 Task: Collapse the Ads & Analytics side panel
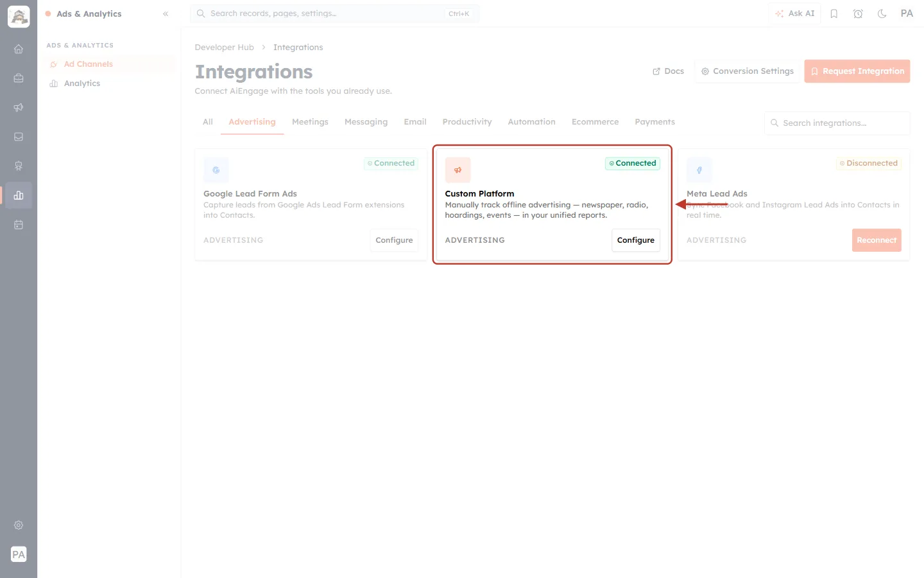coord(166,13)
